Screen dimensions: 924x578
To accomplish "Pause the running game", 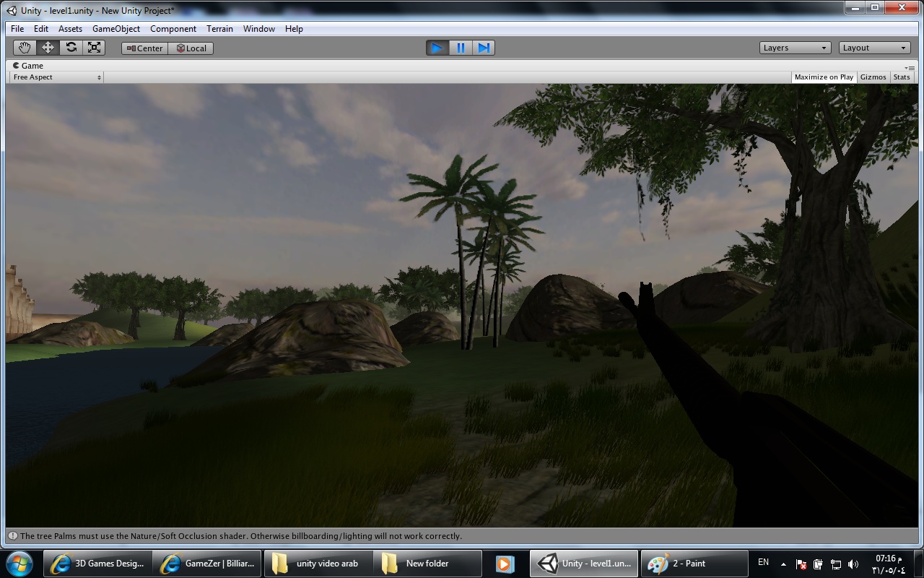I will click(x=460, y=48).
